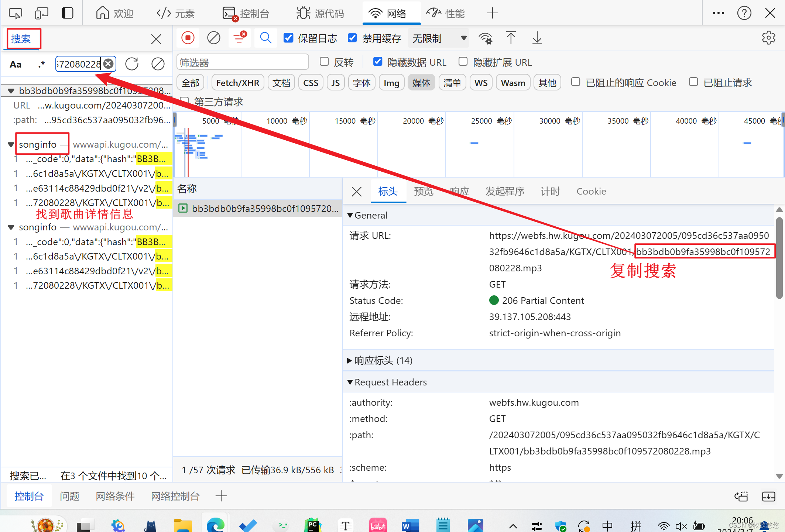785x532 pixels.
Task: Toggle the Disable cache (禁用缓存) checkbox
Action: [x=352, y=38]
